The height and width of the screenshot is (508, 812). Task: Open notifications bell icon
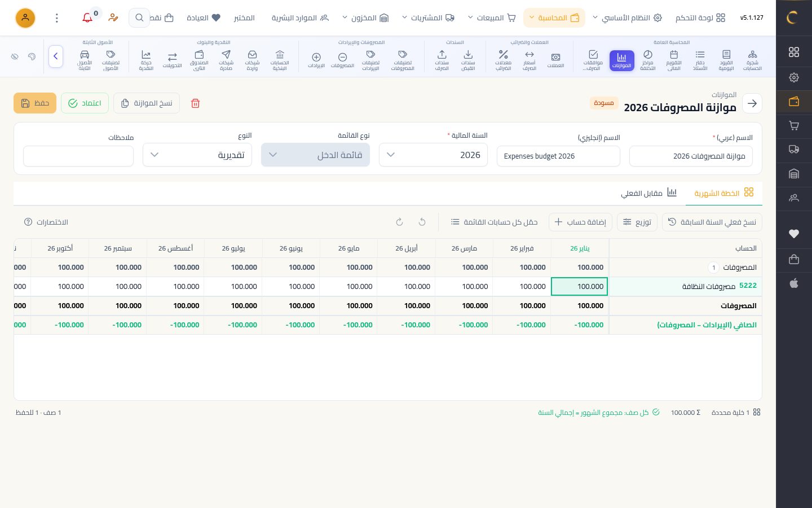pyautogui.click(x=87, y=18)
